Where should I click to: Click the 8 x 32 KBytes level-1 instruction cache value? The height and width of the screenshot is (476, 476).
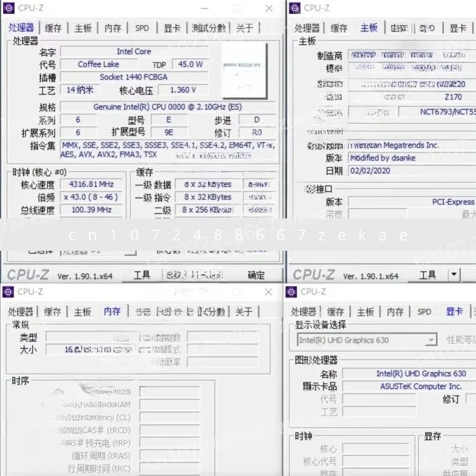(208, 197)
